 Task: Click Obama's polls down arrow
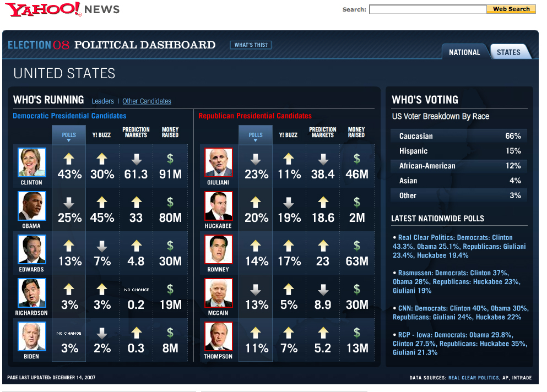click(69, 203)
